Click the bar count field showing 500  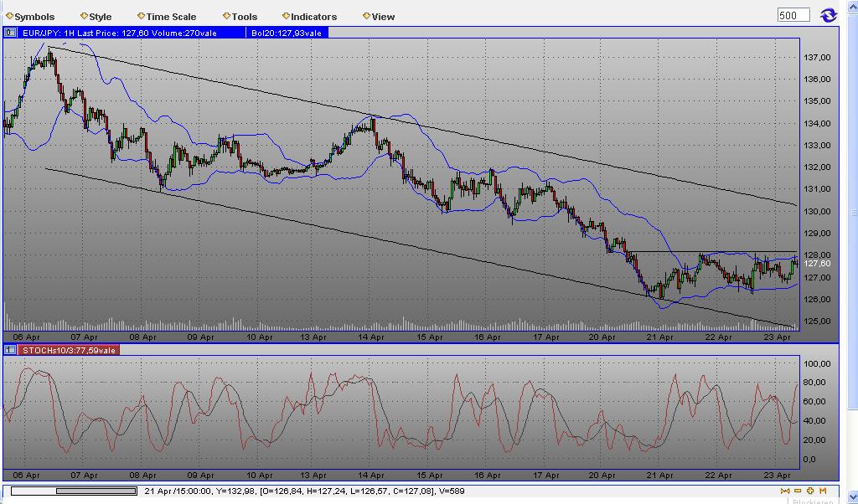click(793, 15)
